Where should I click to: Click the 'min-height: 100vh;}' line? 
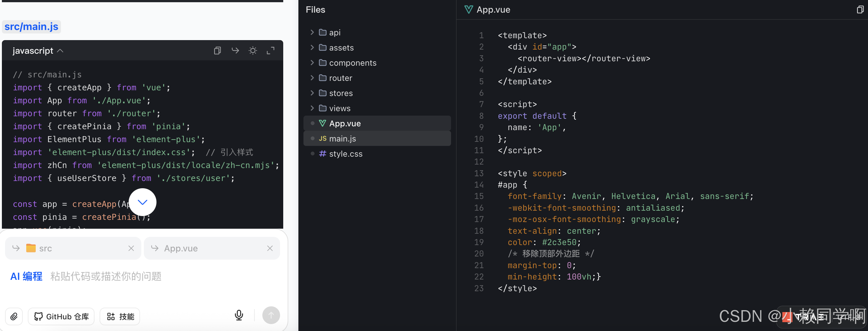pyautogui.click(x=554, y=277)
